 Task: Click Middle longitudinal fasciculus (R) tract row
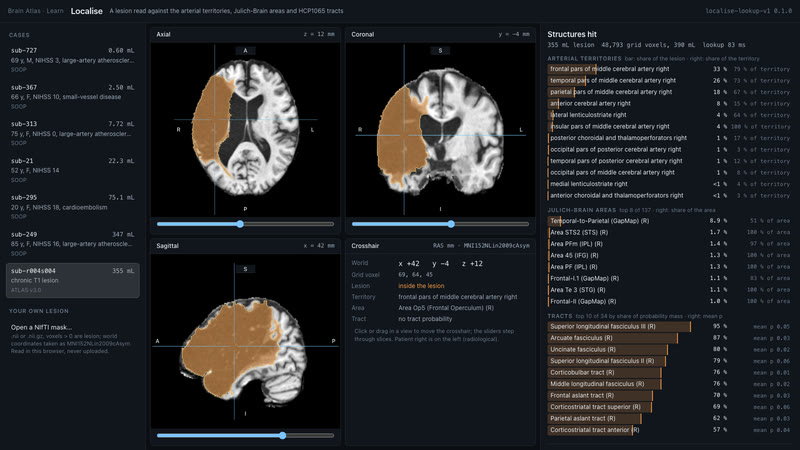[669, 384]
